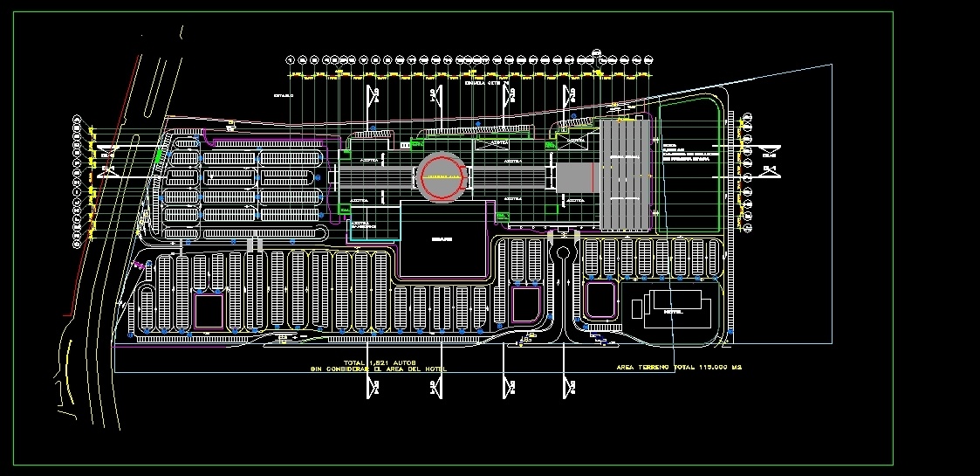The image size is (980, 476).
Task: Select the 'SIN CONSIDERAR EL AREA DEL HOTEL' note
Action: point(379,369)
